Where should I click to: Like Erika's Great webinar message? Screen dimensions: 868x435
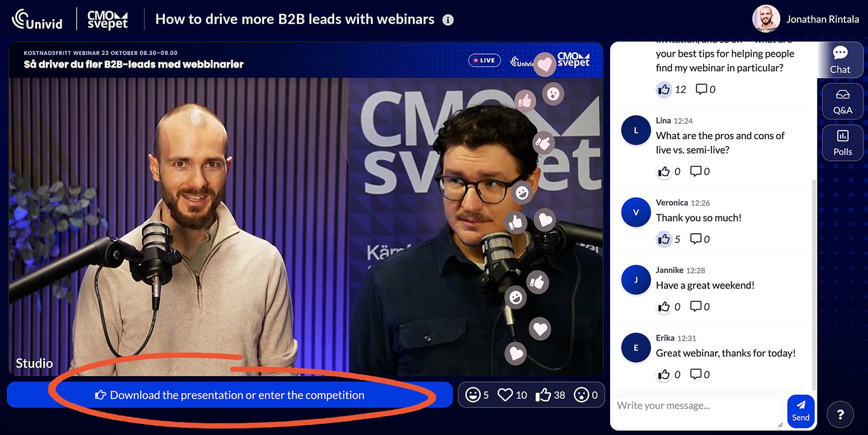664,375
